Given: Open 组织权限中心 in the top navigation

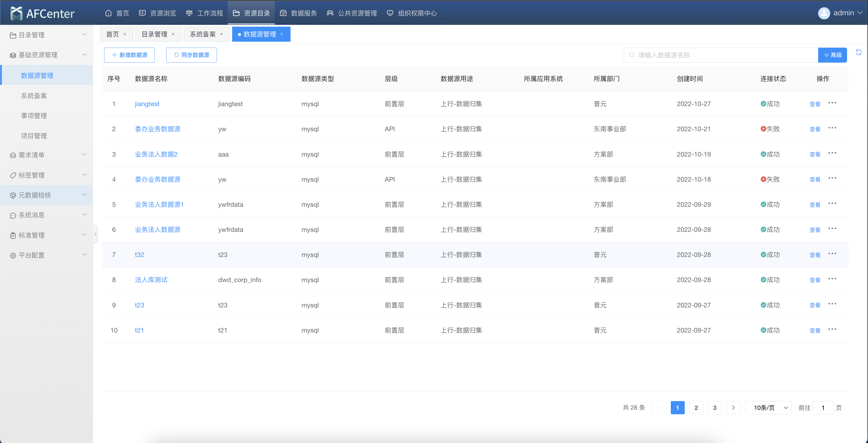Looking at the screenshot, I should (x=412, y=13).
